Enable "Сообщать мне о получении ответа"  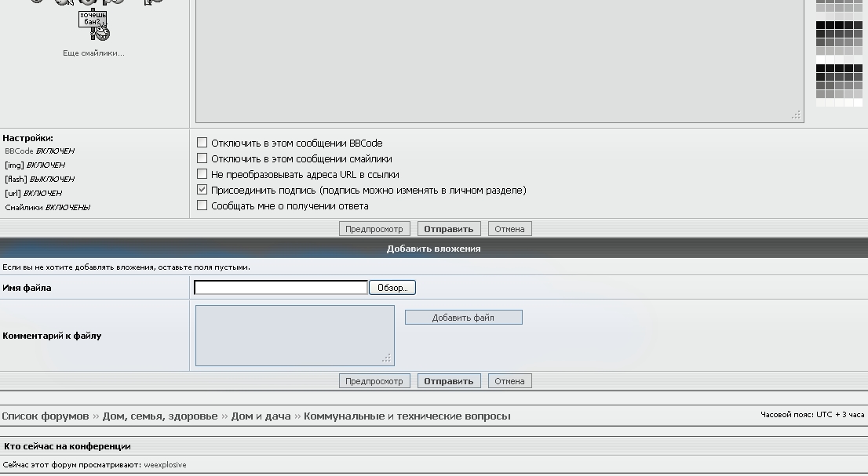[x=202, y=205]
